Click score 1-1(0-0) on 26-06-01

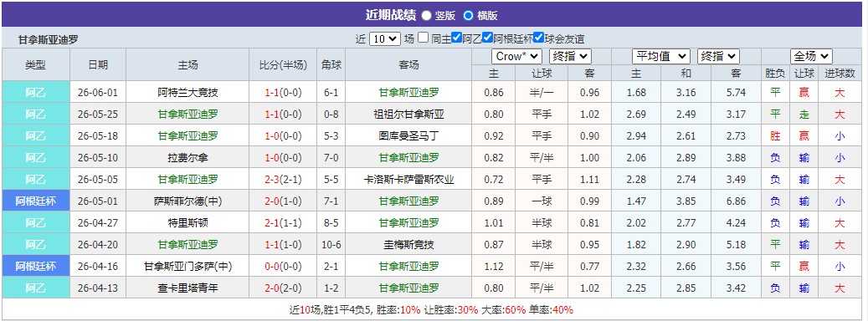(283, 92)
